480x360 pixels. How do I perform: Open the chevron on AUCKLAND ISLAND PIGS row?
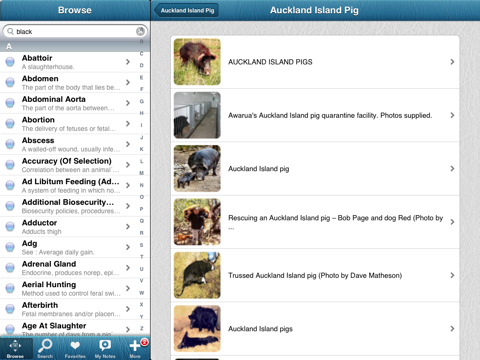click(452, 62)
